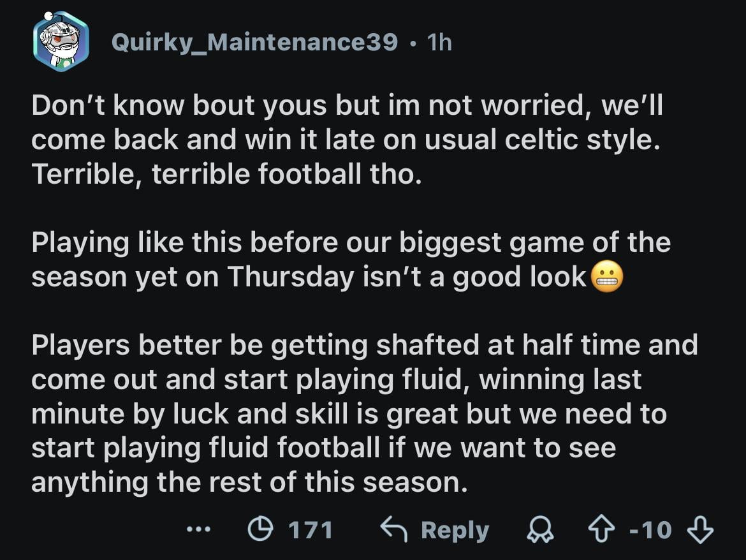
Task: Click the curved reply arrow icon
Action: [393, 529]
